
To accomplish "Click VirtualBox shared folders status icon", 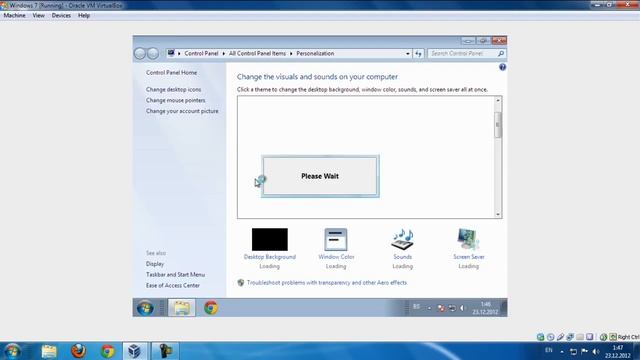I will coord(580,337).
